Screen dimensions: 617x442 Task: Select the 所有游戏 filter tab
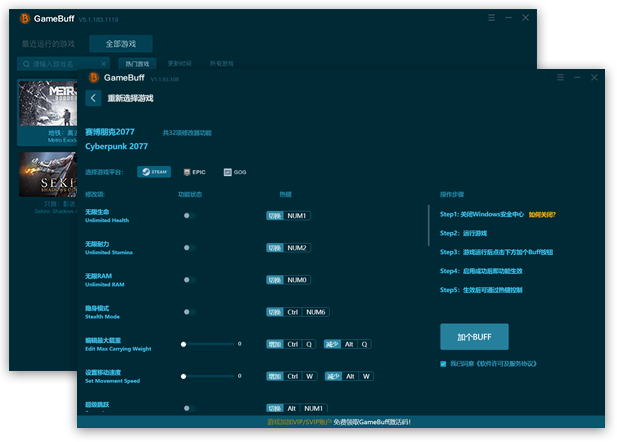[x=222, y=63]
